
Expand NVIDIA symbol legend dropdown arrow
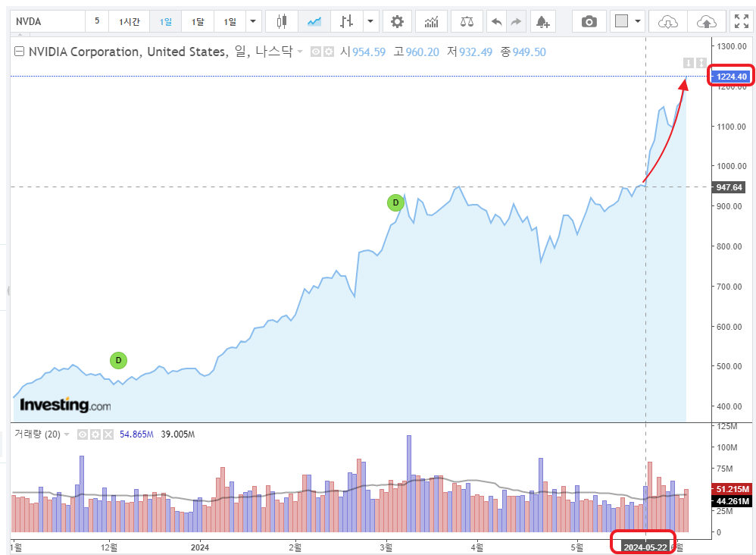[300, 52]
